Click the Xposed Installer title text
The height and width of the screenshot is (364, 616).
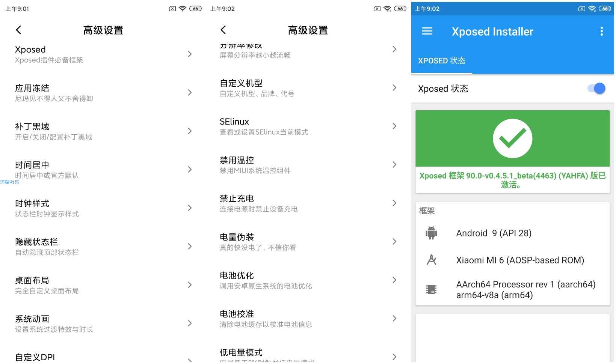pos(492,32)
